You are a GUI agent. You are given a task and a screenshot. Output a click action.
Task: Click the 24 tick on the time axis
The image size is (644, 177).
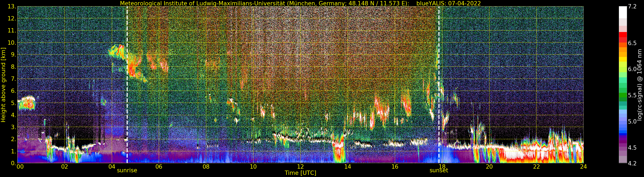583,167
